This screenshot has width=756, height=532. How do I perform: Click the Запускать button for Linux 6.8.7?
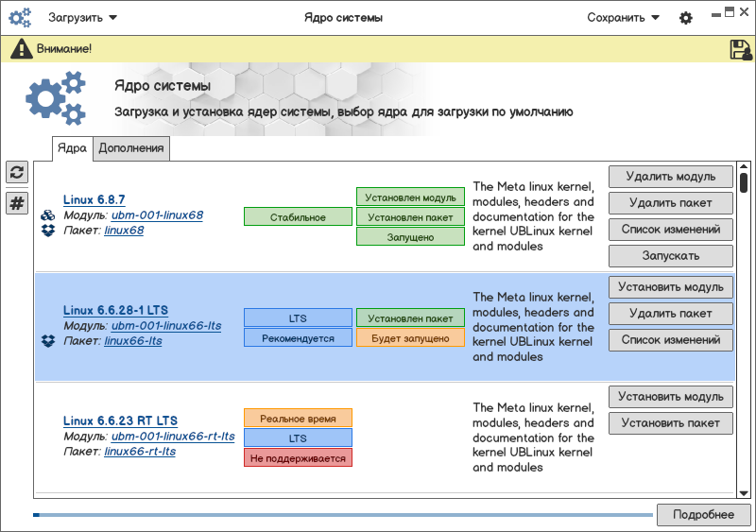(x=671, y=256)
